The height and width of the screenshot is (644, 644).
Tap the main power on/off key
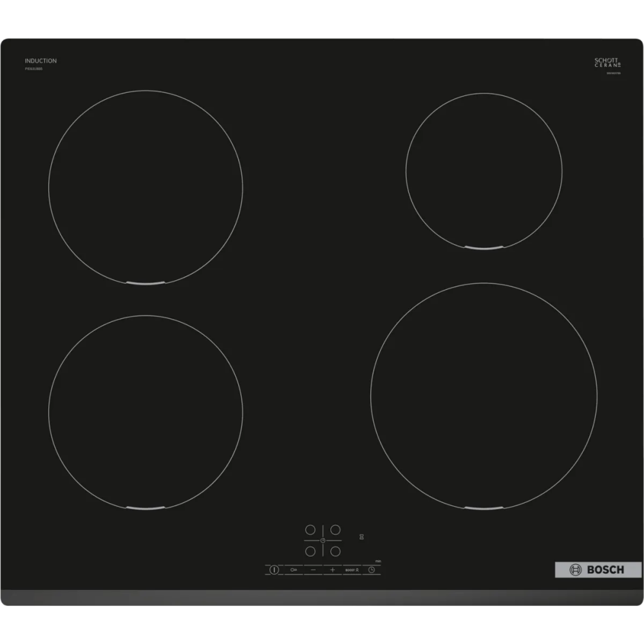point(274,570)
